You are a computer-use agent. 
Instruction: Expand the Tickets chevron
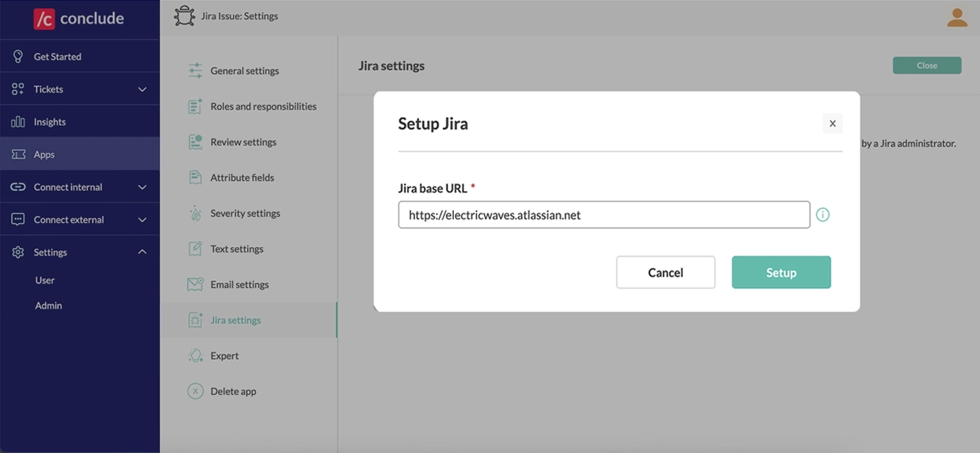point(142,89)
